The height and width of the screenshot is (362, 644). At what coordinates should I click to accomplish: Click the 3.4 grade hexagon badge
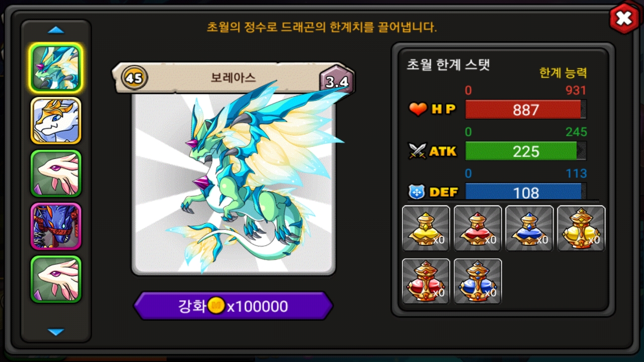point(337,81)
